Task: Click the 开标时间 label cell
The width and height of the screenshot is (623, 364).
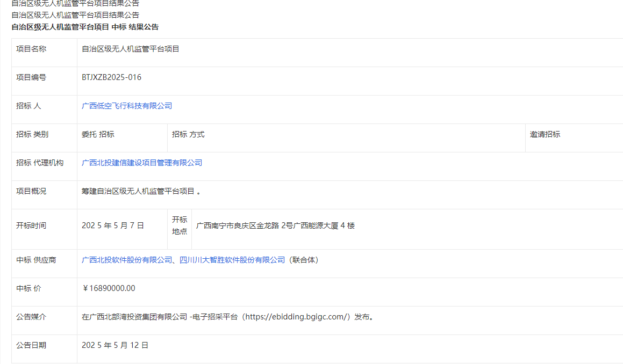Action: click(44, 229)
